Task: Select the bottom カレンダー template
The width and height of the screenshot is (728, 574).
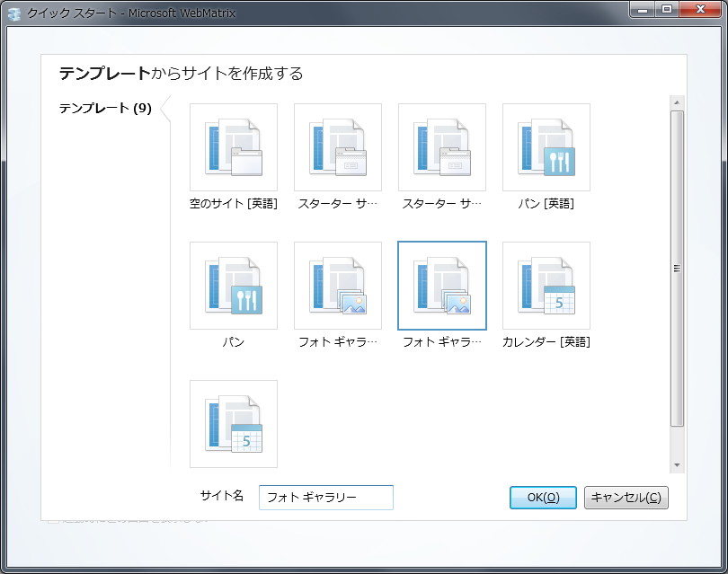Action: pyautogui.click(x=233, y=424)
